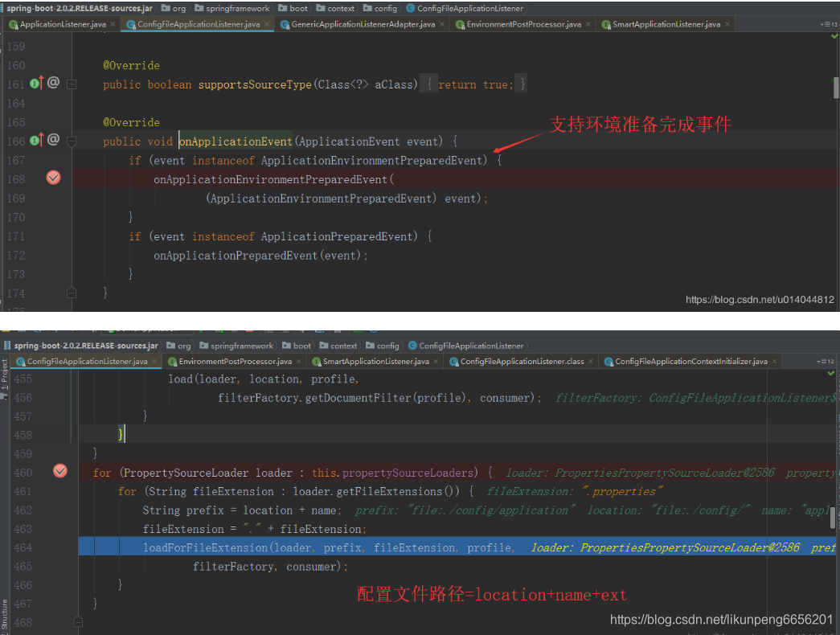The width and height of the screenshot is (840, 635).
Task: Expand the folded supportsSourceType method on line 161
Action: click(72, 84)
